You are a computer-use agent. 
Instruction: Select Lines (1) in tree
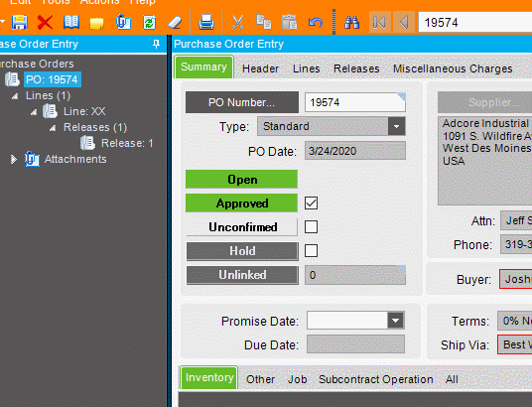pyautogui.click(x=48, y=95)
